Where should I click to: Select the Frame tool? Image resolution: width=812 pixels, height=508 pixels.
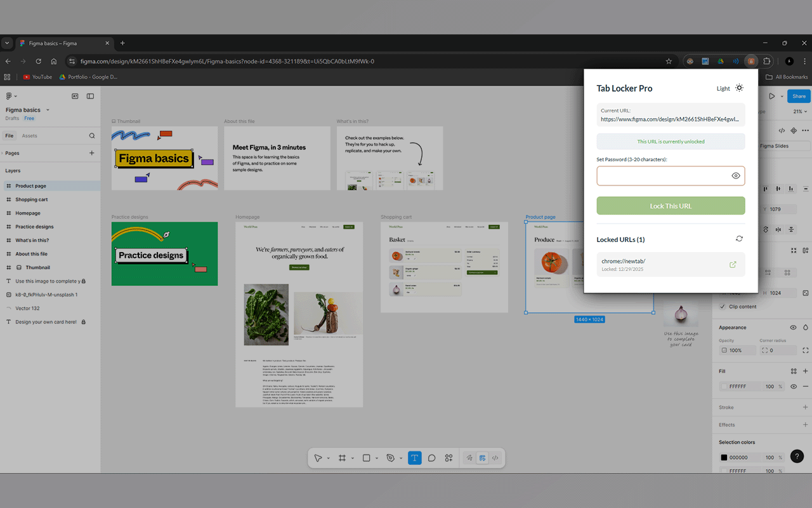(x=342, y=458)
